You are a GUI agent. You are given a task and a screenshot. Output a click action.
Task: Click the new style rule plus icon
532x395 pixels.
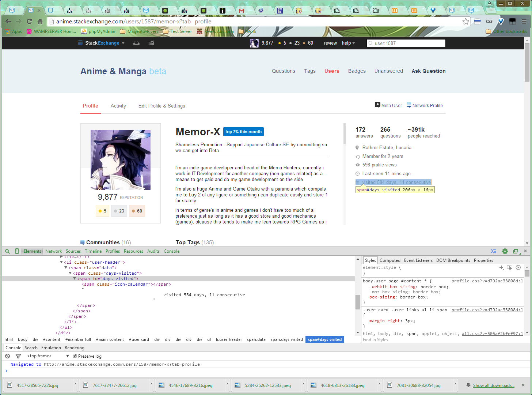(x=502, y=268)
